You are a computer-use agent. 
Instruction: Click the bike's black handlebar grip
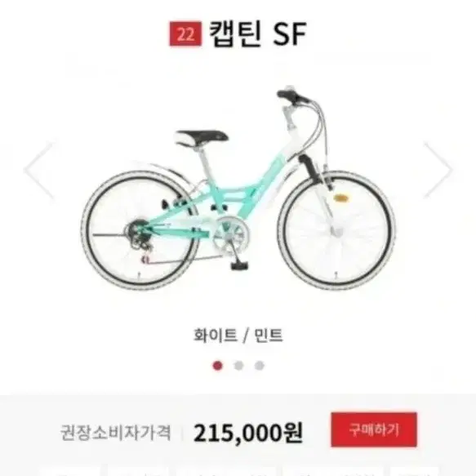(x=292, y=96)
